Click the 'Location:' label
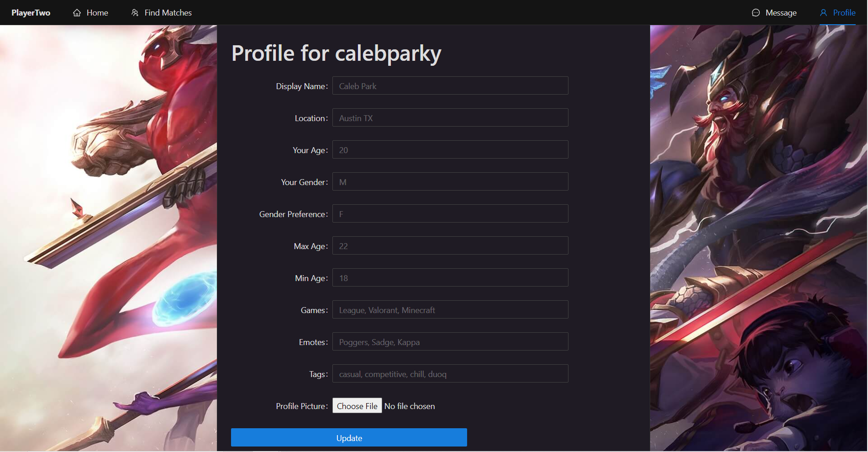868x452 pixels. (x=311, y=118)
